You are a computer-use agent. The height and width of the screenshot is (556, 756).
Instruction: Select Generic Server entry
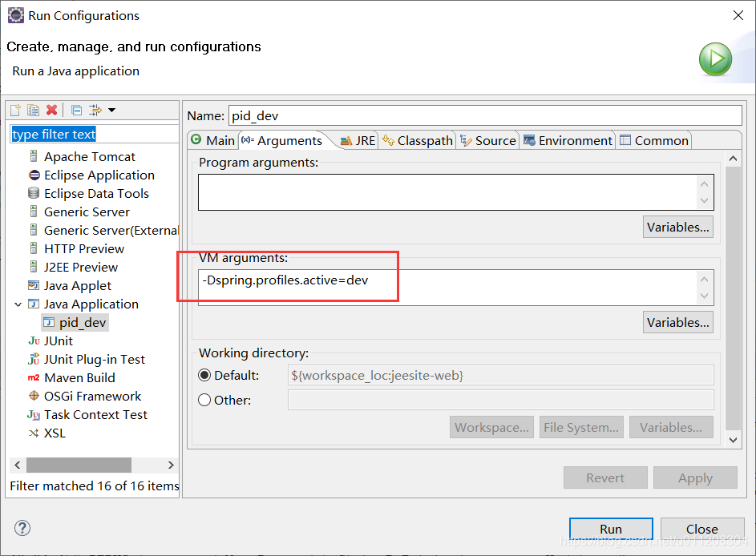coord(87,212)
